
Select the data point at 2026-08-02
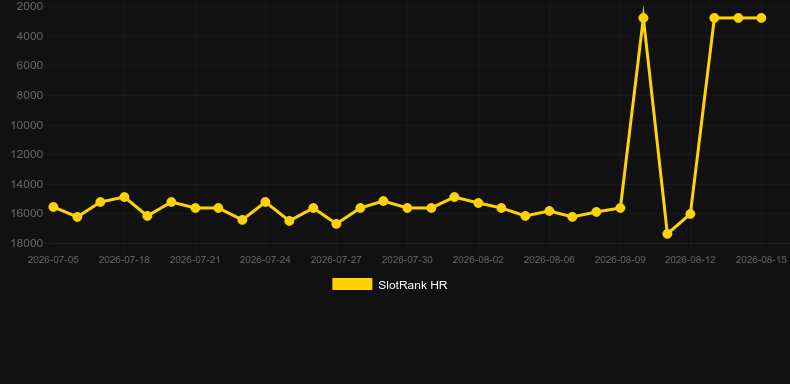(x=478, y=203)
